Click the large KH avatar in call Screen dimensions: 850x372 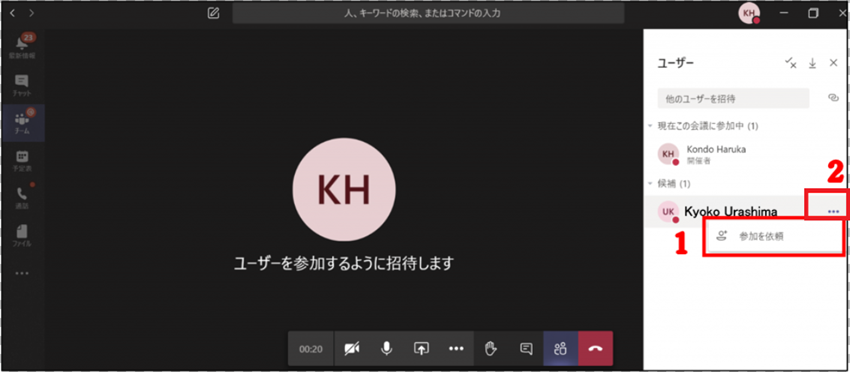click(344, 189)
